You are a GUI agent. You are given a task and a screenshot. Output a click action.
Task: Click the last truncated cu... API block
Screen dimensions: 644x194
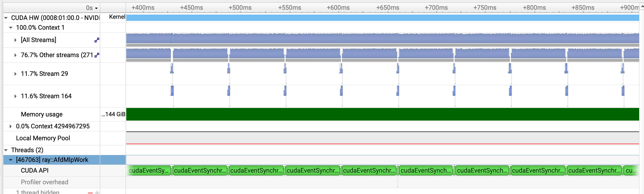click(631, 171)
